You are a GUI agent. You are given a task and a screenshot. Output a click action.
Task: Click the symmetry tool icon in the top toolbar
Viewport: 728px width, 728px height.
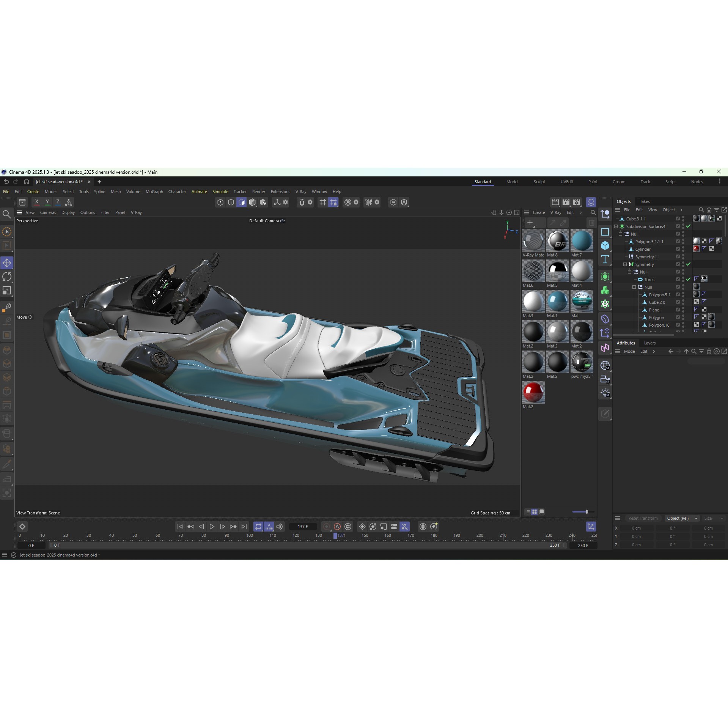point(368,202)
